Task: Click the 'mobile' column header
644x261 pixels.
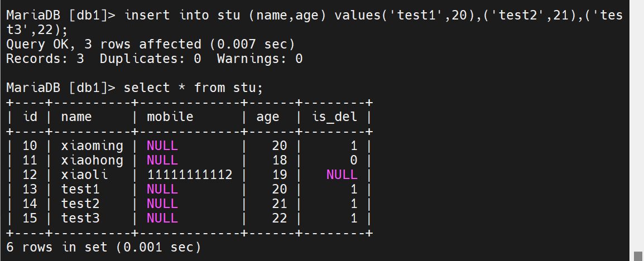Action: (170, 117)
